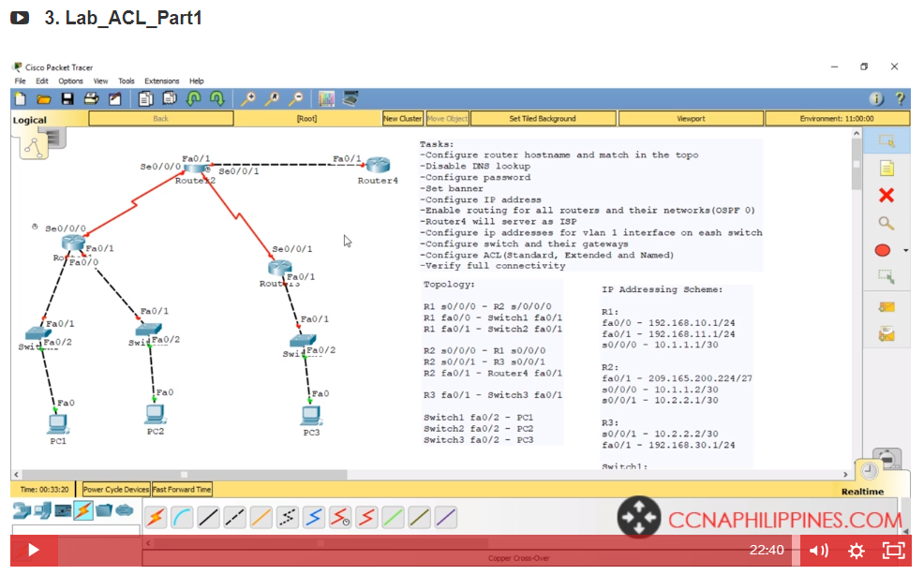Open the drawing palette icon

point(326,99)
